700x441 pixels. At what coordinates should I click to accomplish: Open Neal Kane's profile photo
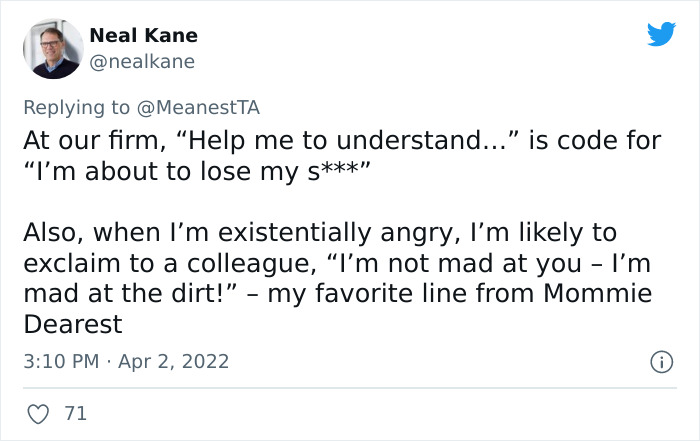coord(52,48)
